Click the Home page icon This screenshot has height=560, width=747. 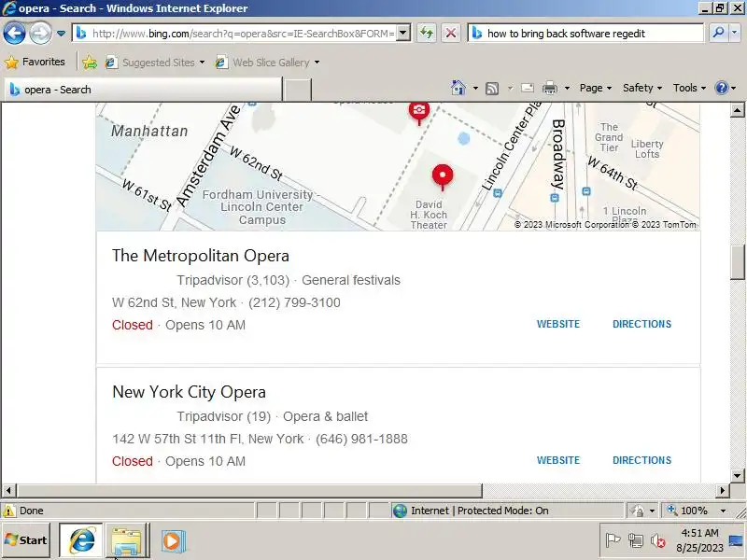(458, 88)
